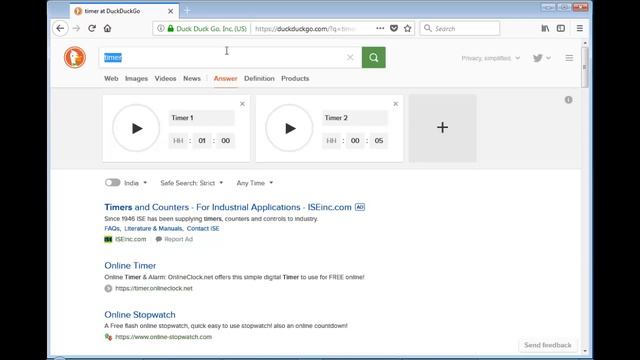Open the FAQs sublink

coord(112,229)
